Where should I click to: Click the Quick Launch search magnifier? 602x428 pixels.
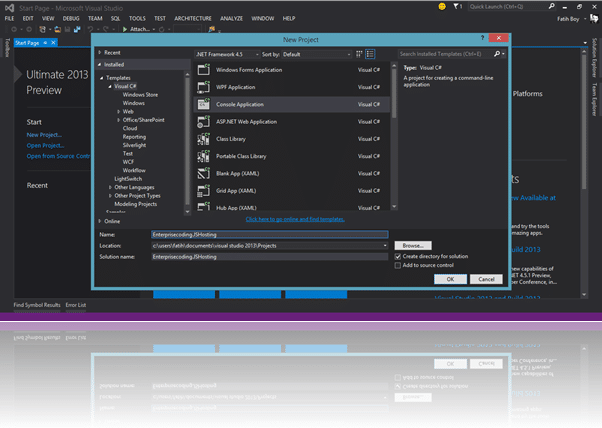552,6
